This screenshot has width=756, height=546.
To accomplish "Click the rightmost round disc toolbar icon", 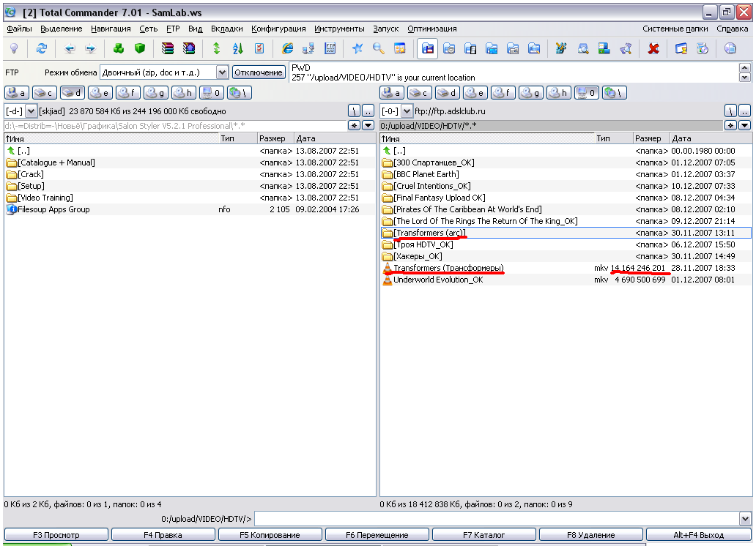I will (x=730, y=49).
